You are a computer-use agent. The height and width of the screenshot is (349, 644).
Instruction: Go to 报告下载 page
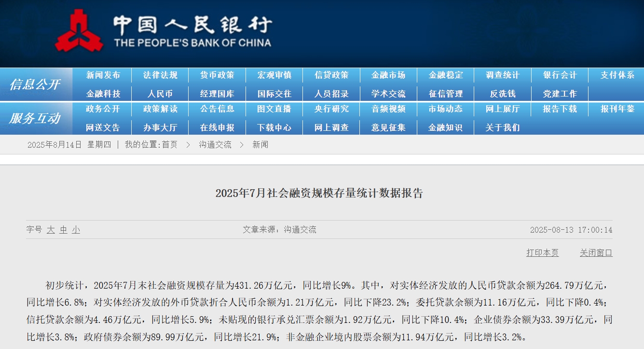coord(560,109)
